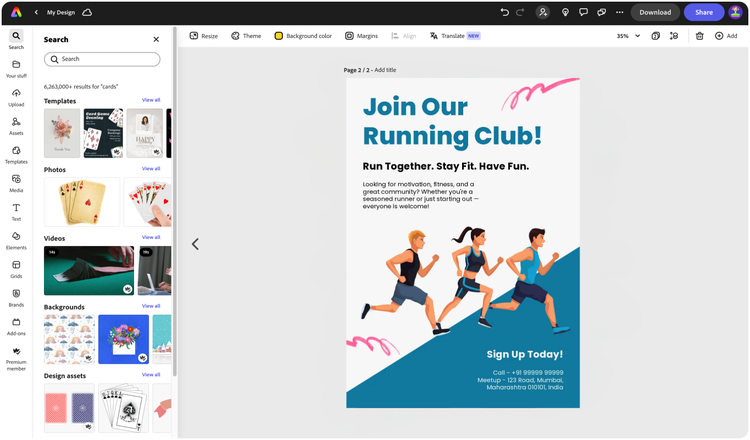This screenshot has height=440, width=750.
Task: Open Your stuff in the sidebar
Action: pos(16,69)
